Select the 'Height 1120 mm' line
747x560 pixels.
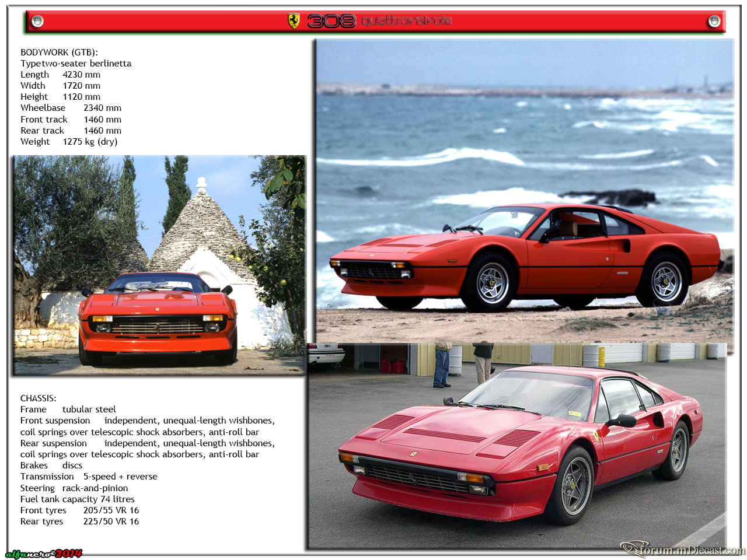(60, 97)
